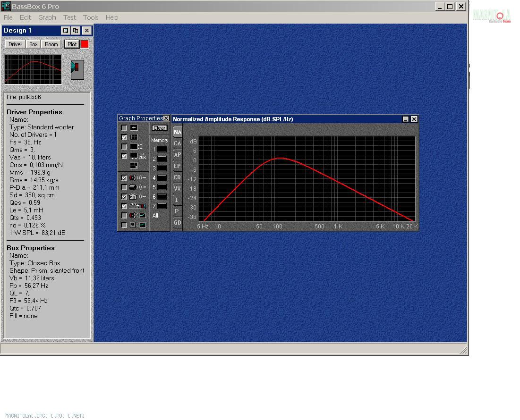Open the Edit menu
The width and height of the screenshot is (520, 420).
[25, 17]
